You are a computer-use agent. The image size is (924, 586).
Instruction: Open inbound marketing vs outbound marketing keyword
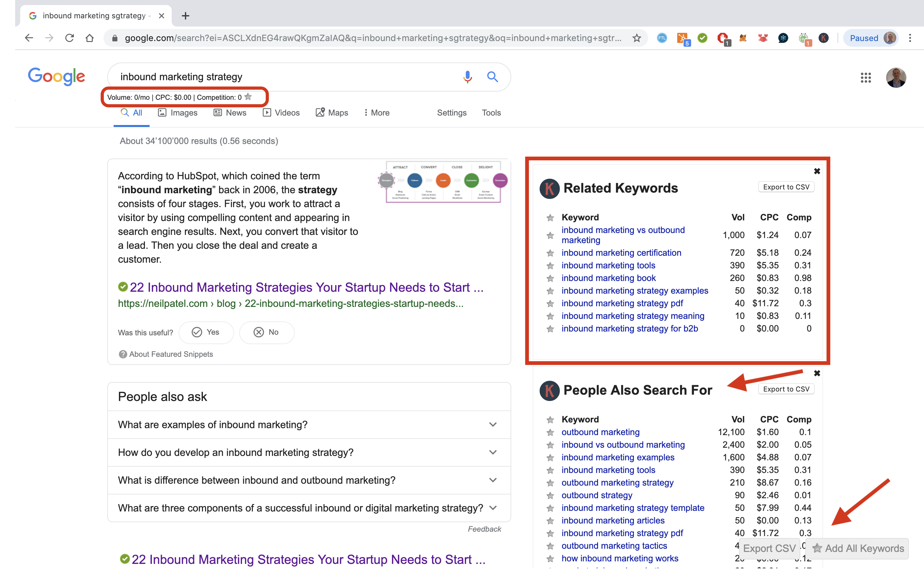623,235
